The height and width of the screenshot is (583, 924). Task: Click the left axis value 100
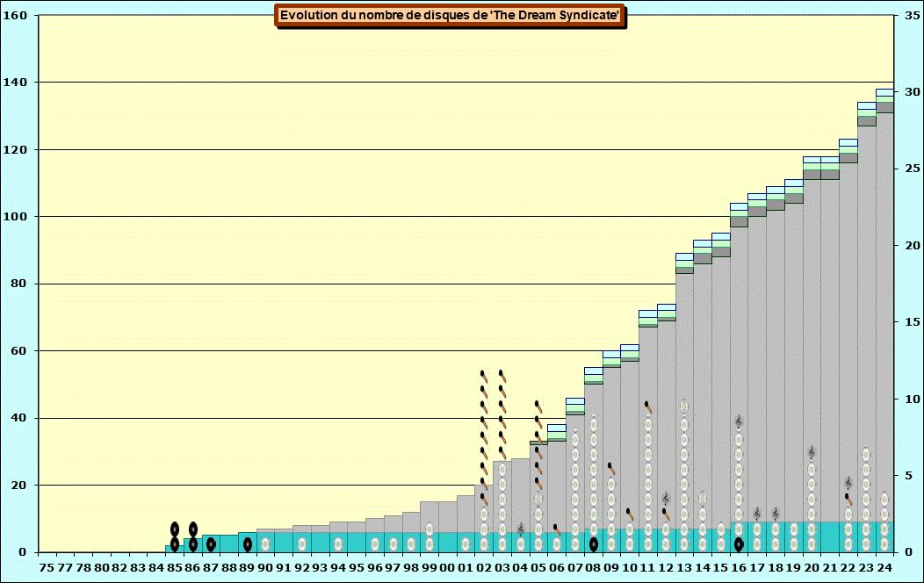(x=14, y=217)
